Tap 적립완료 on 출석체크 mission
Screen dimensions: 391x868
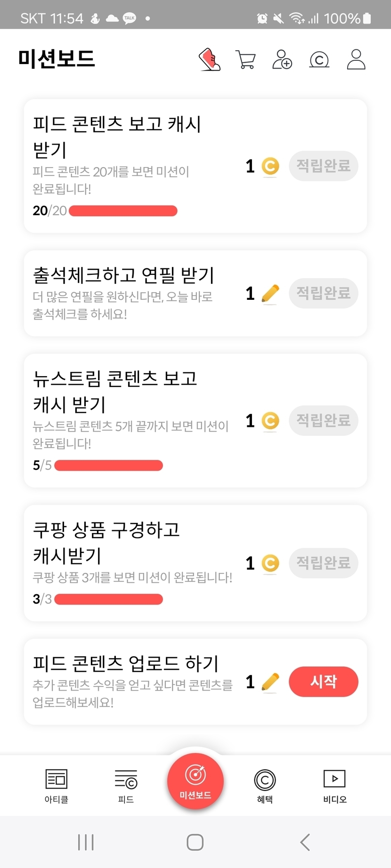323,293
